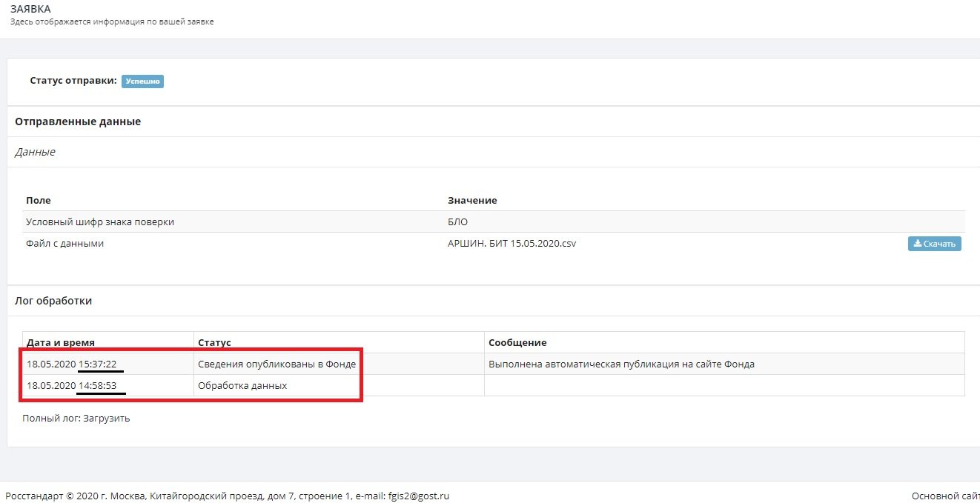The image size is (980, 503).
Task: Click the Скачать download button
Action: click(934, 244)
